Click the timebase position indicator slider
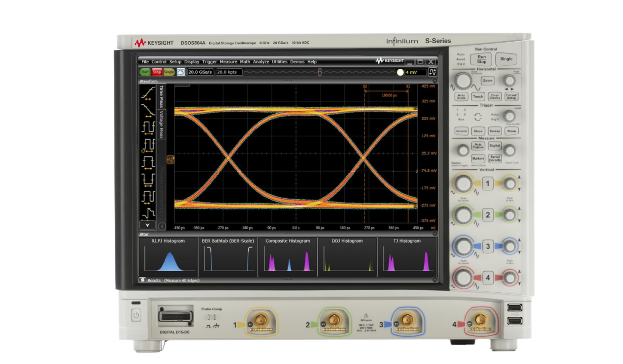623x364 pixels. point(319,72)
